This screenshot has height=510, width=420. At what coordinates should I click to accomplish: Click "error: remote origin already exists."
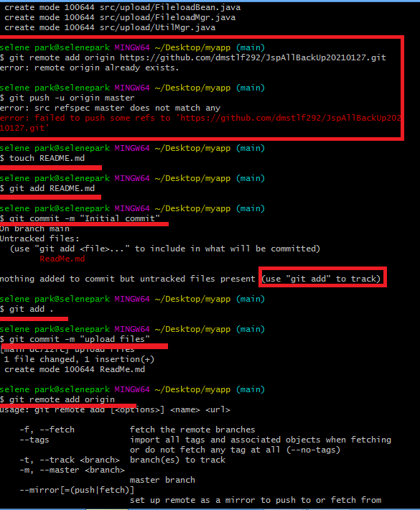[90, 68]
